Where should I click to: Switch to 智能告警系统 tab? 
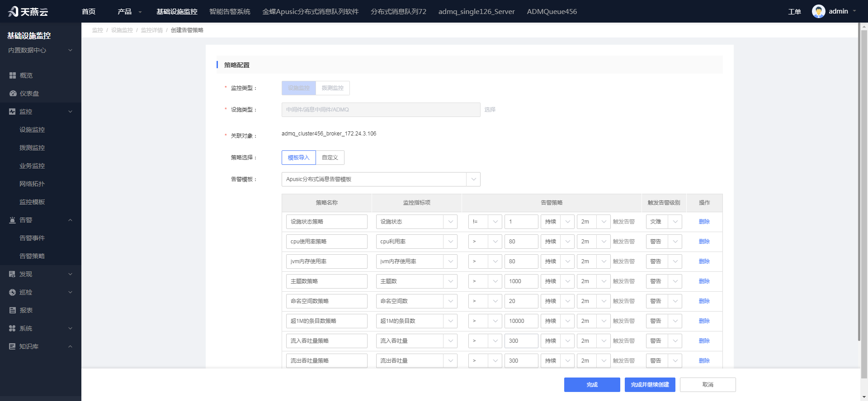(230, 11)
